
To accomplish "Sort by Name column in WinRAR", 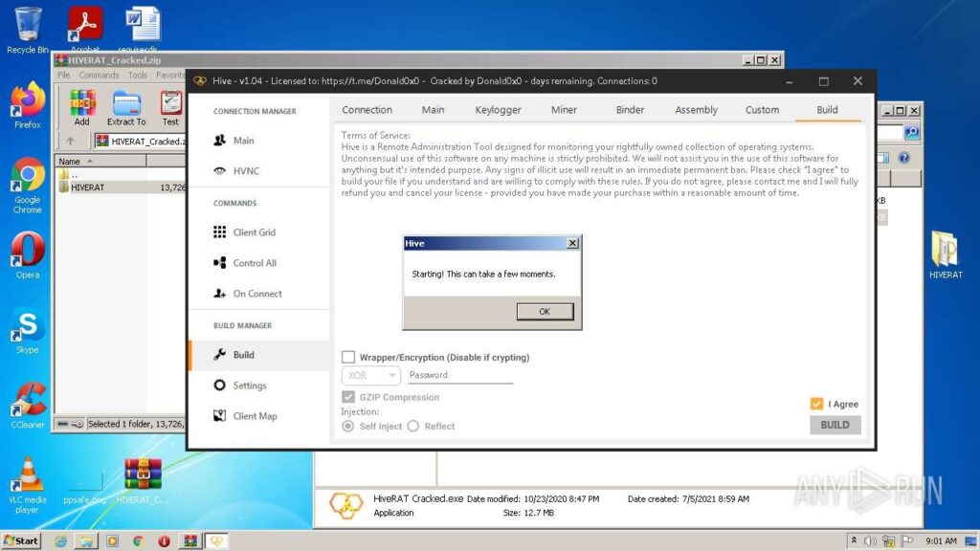I will coord(100,161).
